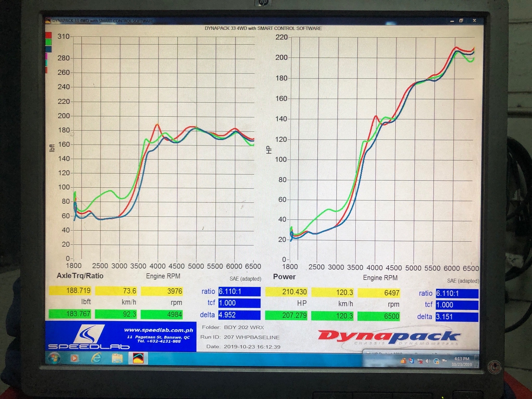Select the red run color swatch
532x399 pixels.
tap(49, 35)
